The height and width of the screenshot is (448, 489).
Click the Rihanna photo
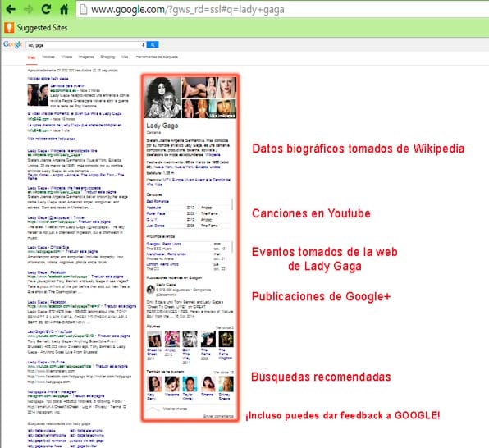[x=208, y=384]
